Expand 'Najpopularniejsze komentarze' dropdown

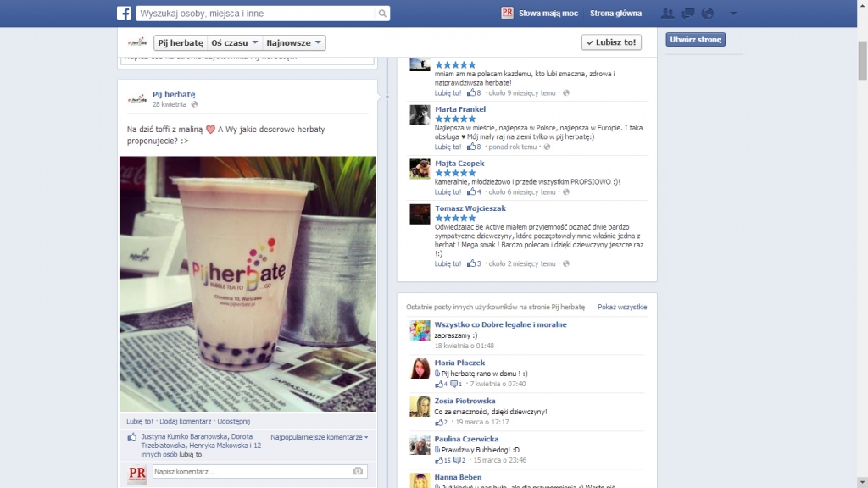click(320, 437)
